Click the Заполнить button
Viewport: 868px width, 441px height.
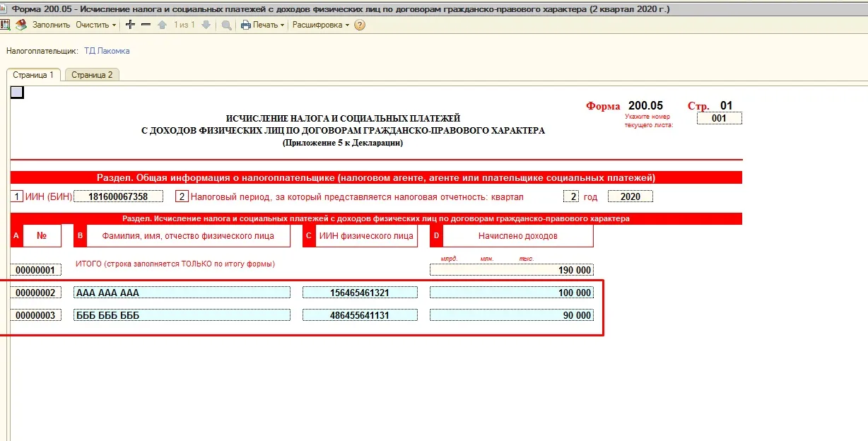pos(51,25)
